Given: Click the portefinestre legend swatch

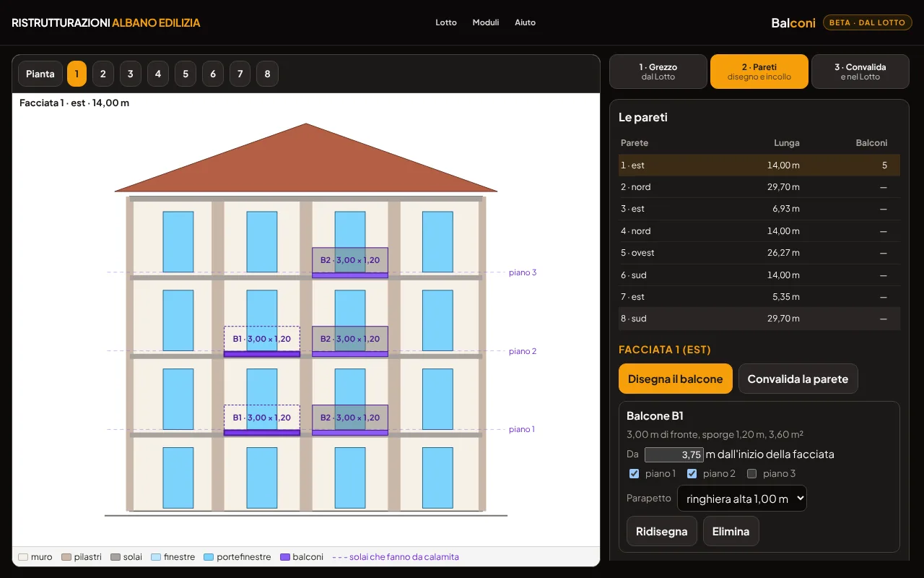Looking at the screenshot, I should coord(209,557).
